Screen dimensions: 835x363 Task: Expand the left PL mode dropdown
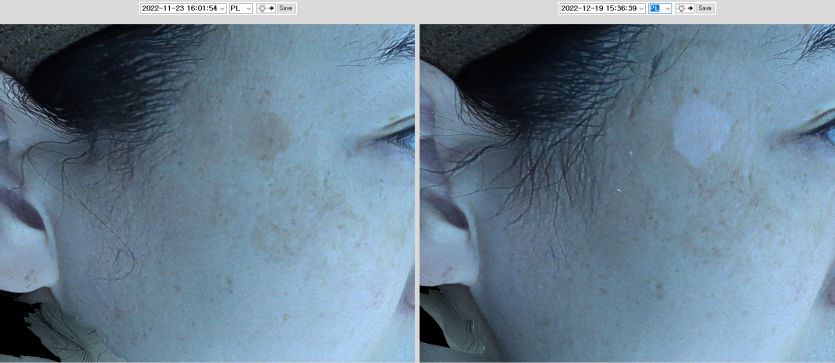click(241, 9)
